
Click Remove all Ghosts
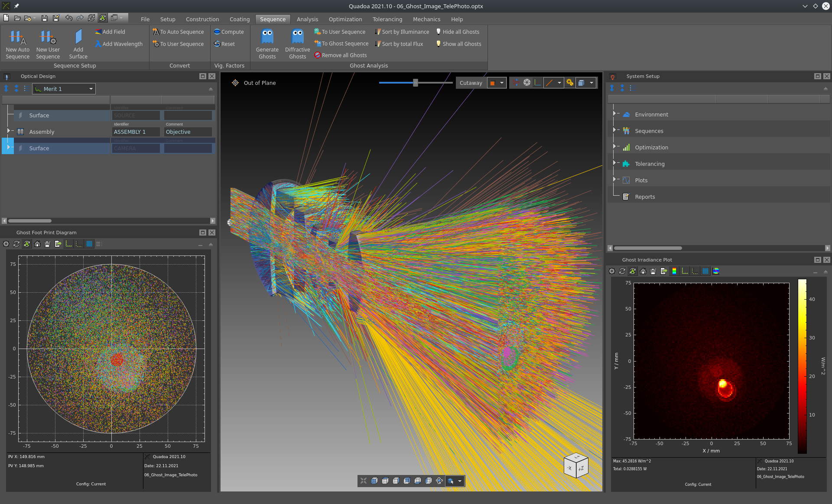[x=341, y=55]
